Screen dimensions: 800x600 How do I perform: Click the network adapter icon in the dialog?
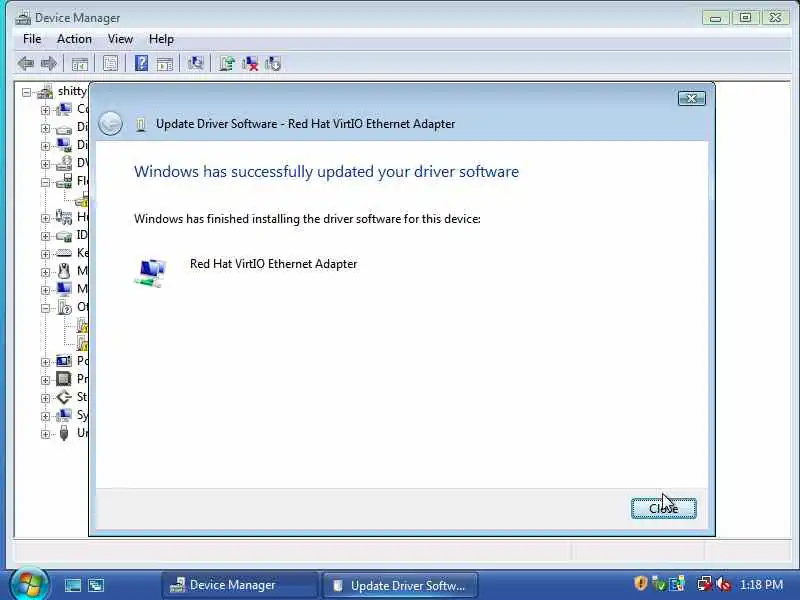point(151,273)
